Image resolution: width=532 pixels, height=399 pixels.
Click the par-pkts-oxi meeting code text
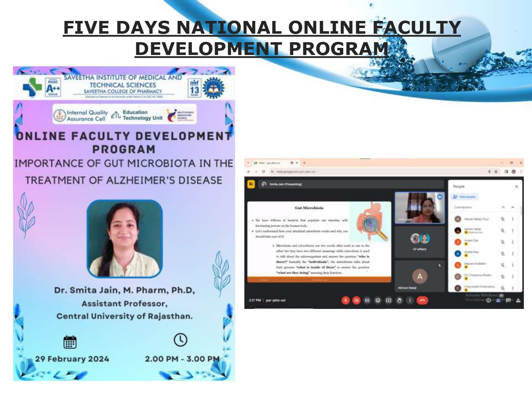[276, 300]
